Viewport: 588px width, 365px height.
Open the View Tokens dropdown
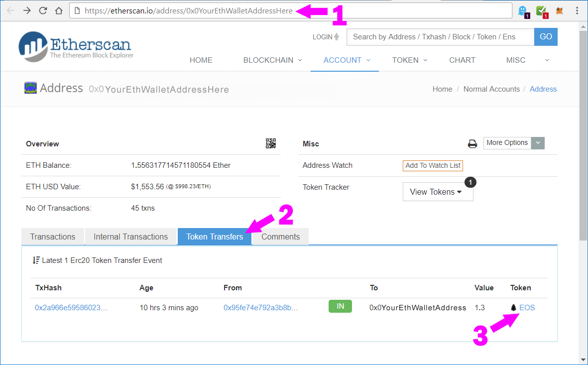(438, 192)
